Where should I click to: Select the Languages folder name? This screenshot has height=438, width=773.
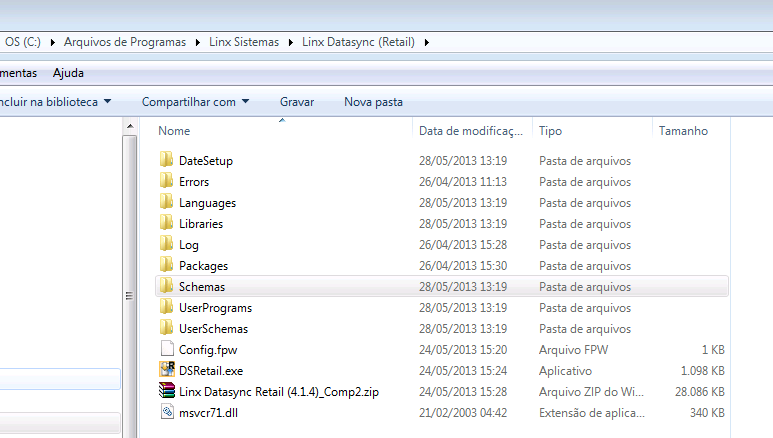pyautogui.click(x=207, y=203)
